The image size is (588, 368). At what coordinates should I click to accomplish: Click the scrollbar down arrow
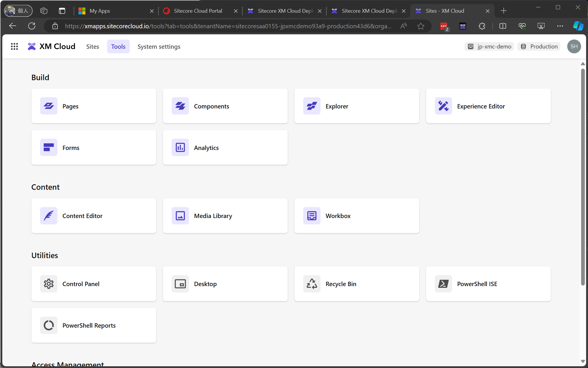pos(583,361)
